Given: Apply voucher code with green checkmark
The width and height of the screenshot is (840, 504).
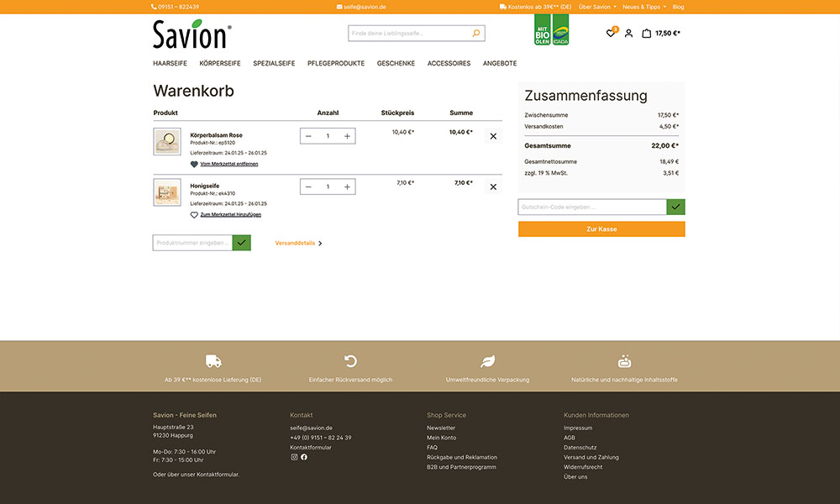Looking at the screenshot, I should (675, 207).
